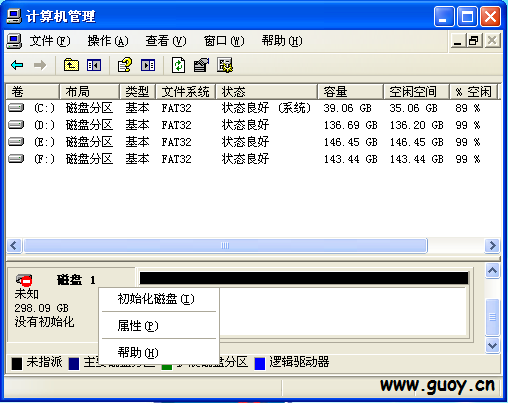Click the black 未指派 legend swatch
This screenshot has height=403, width=508.
pos(17,363)
